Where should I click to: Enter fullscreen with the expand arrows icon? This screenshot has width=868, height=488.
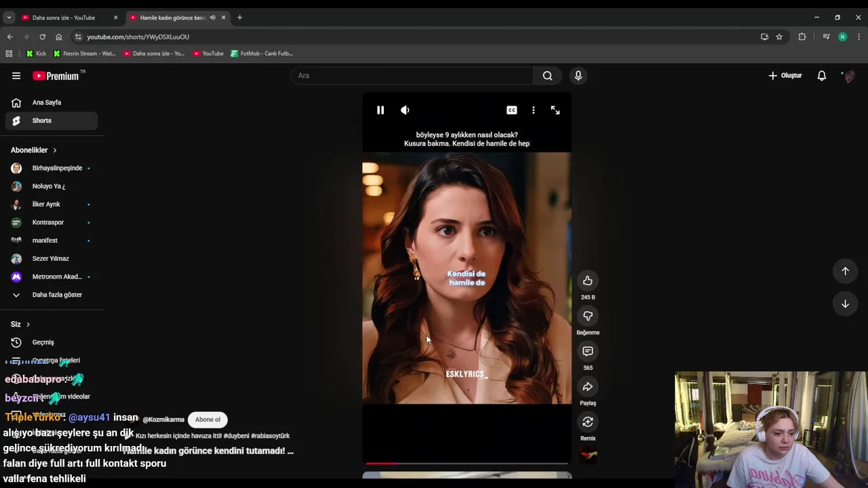coord(555,110)
